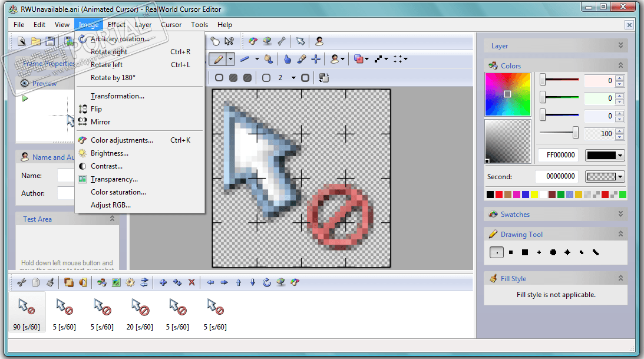Image resolution: width=644 pixels, height=359 pixels.
Task: Click the swap colors icon
Action: pyautogui.click(x=323, y=78)
